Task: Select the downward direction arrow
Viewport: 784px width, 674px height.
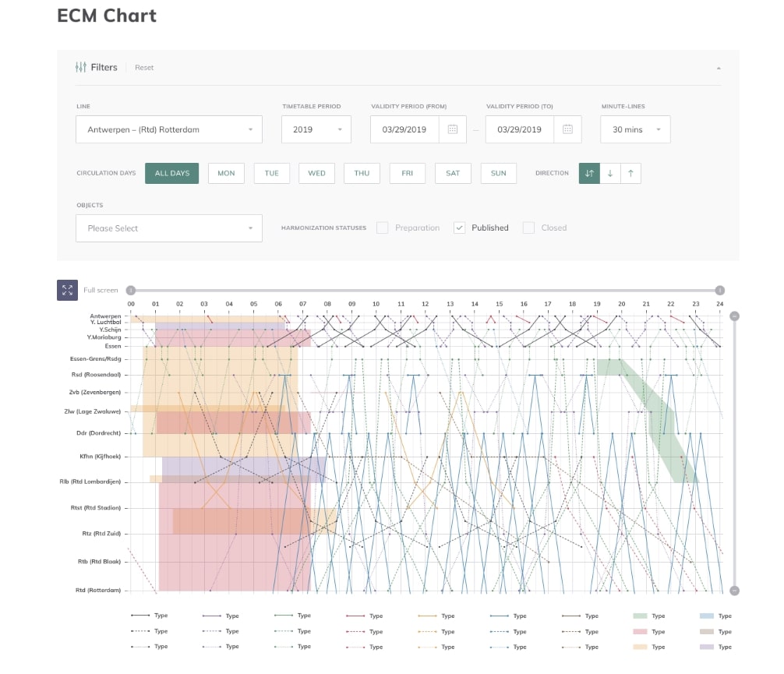Action: point(610,173)
